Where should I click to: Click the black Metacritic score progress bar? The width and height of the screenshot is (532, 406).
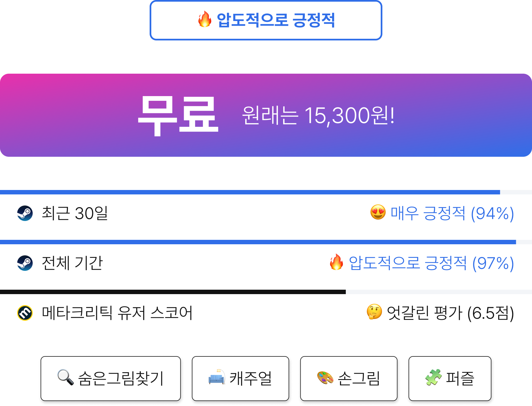coord(173,292)
